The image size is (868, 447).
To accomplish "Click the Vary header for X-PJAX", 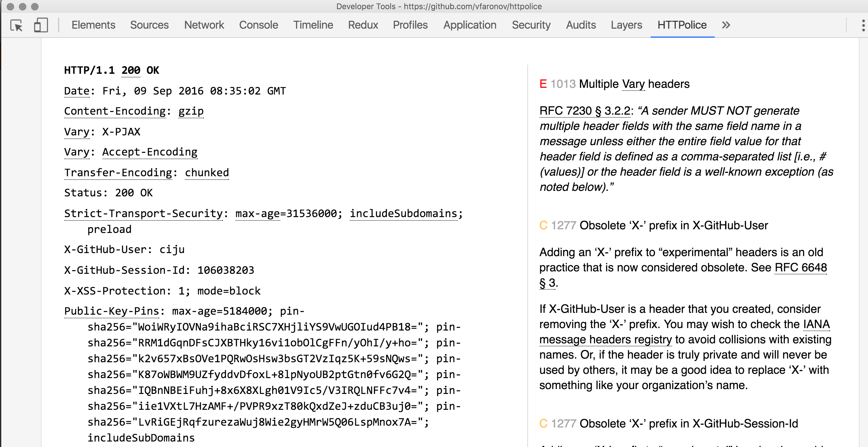I will pyautogui.click(x=77, y=132).
